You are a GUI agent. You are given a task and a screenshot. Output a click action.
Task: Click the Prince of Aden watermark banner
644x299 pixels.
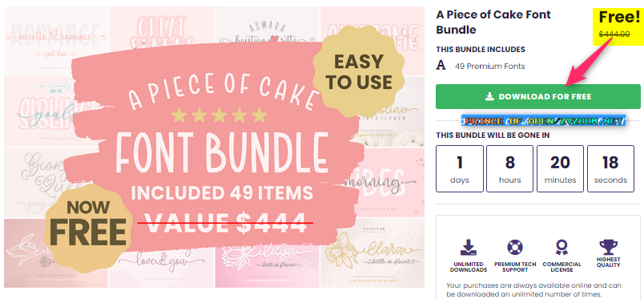(x=543, y=121)
